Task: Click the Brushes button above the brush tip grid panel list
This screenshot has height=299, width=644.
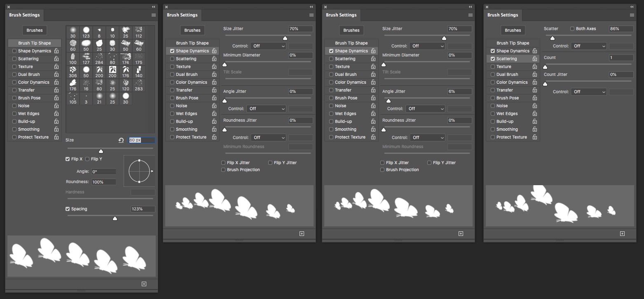Action: click(35, 31)
